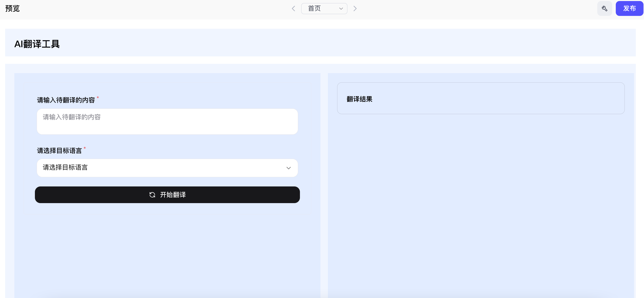Image resolution: width=644 pixels, height=298 pixels.
Task: Click the 发布 publish button
Action: pyautogui.click(x=629, y=8)
